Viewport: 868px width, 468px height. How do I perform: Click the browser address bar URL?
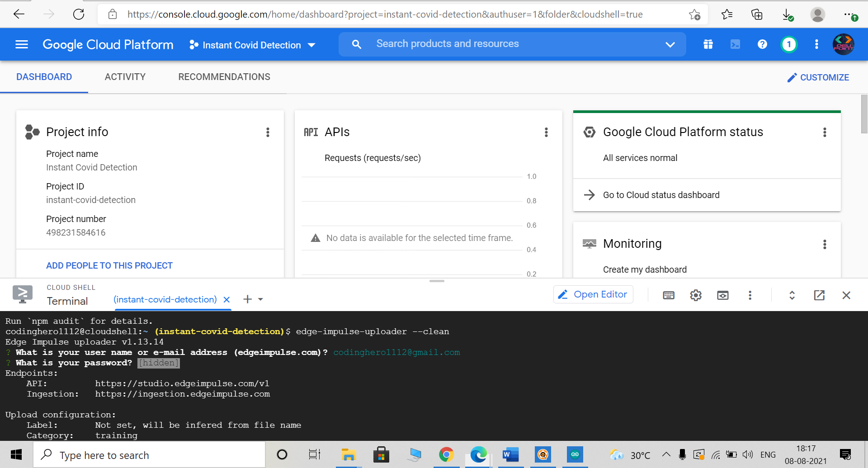(x=385, y=14)
